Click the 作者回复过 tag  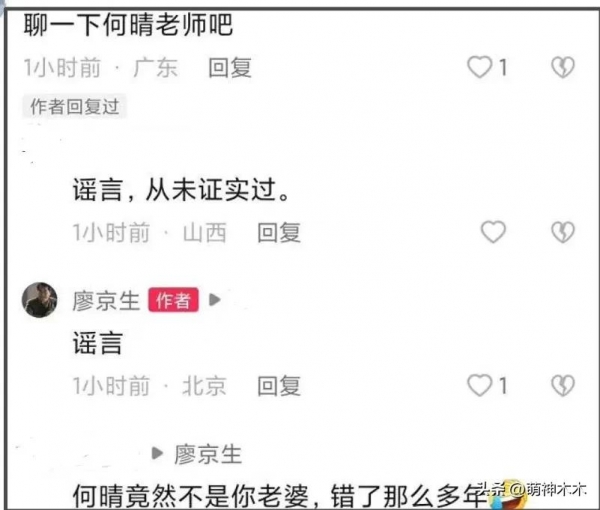[x=75, y=106]
